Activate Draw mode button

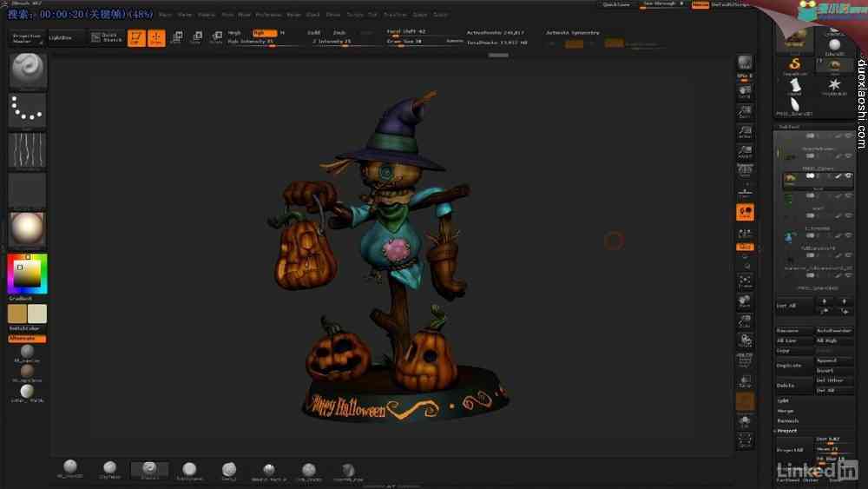(x=156, y=37)
